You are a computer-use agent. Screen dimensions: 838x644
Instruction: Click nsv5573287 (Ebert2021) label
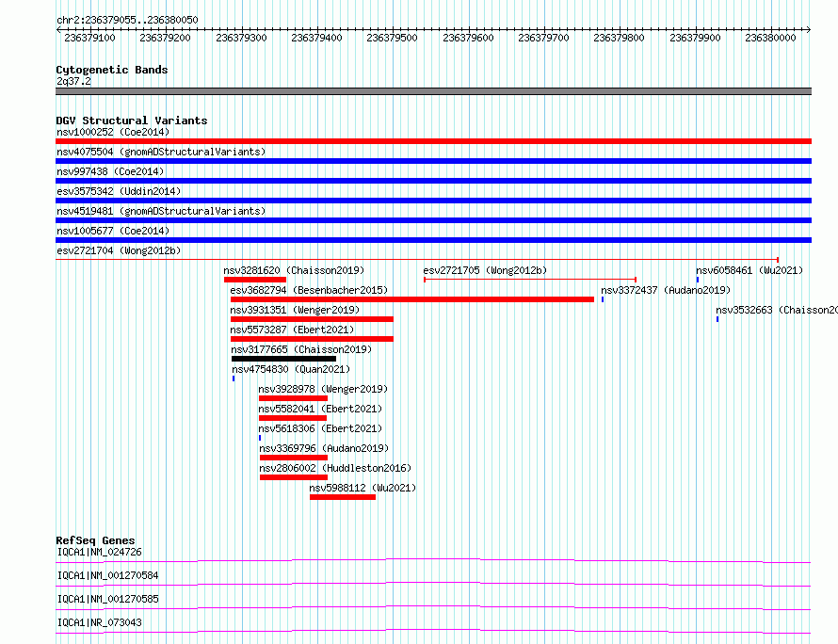292,330
